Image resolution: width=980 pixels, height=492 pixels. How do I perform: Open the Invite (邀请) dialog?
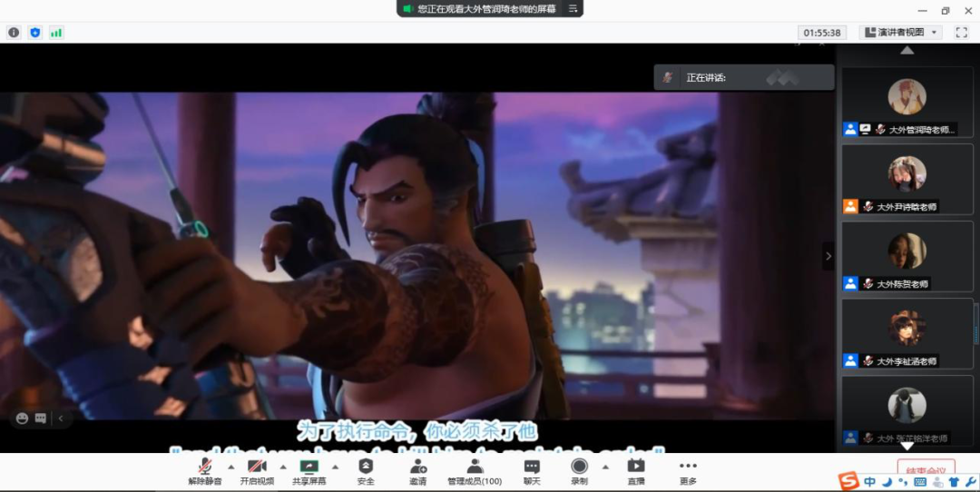coord(418,471)
